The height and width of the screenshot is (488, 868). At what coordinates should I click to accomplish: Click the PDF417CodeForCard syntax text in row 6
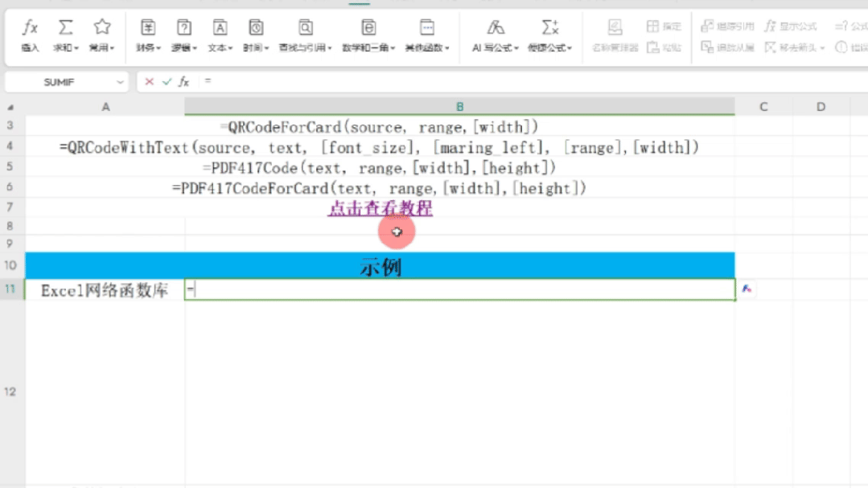(x=379, y=189)
